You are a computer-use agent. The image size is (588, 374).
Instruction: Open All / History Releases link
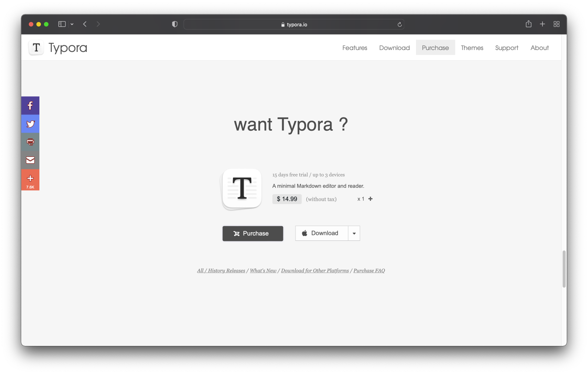pos(221,271)
